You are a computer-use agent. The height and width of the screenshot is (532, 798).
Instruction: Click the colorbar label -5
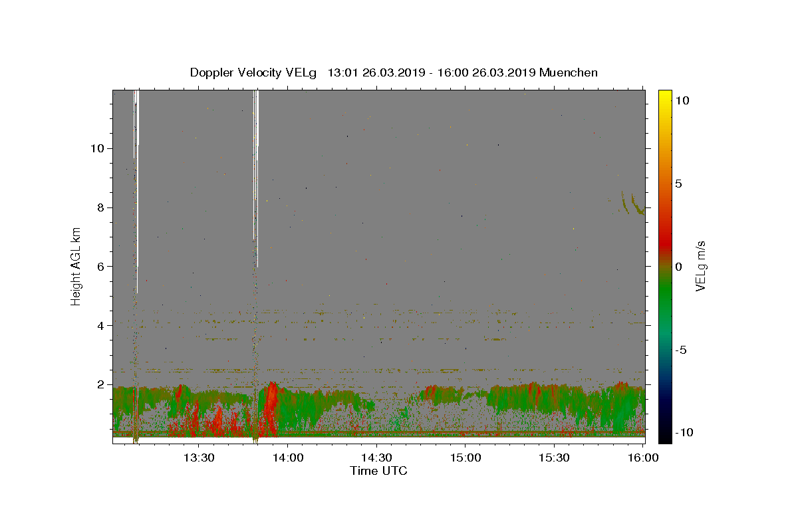(x=683, y=350)
